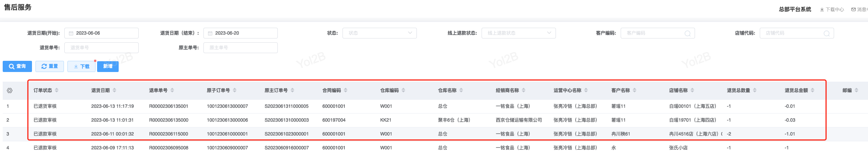The height and width of the screenshot is (154, 868).
Task: Click the magnifier icon in 店铺代码 field
Action: point(826,33)
